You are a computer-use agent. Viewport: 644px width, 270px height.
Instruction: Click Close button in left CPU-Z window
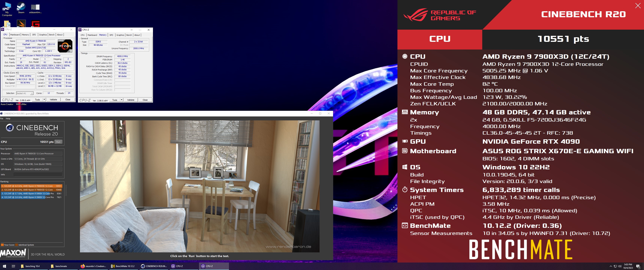68,99
